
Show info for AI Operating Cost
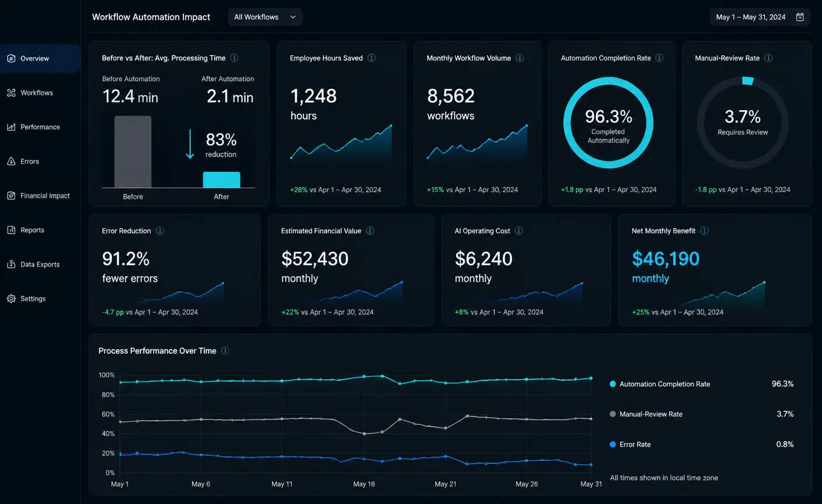(x=518, y=231)
